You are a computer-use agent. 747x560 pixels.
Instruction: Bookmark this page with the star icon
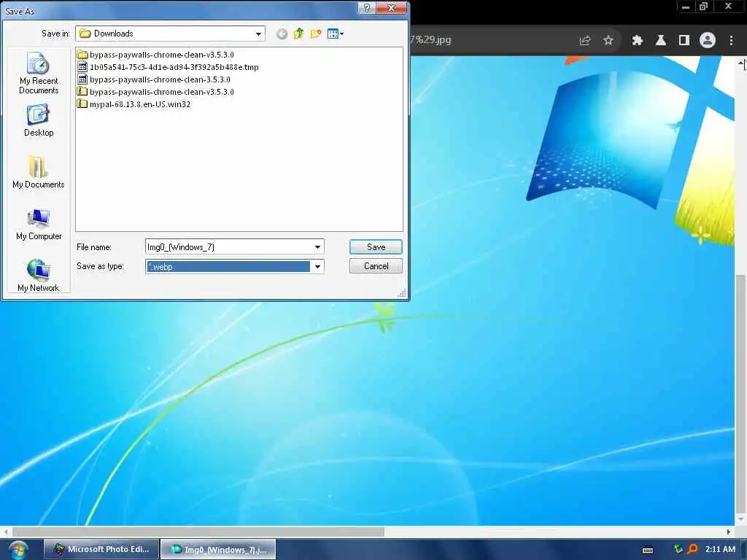pyautogui.click(x=608, y=41)
